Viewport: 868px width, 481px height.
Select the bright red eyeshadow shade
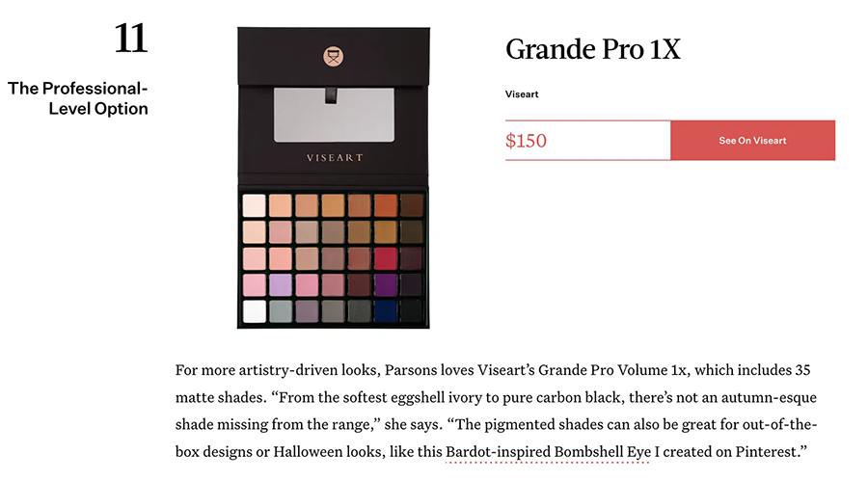pos(386,258)
